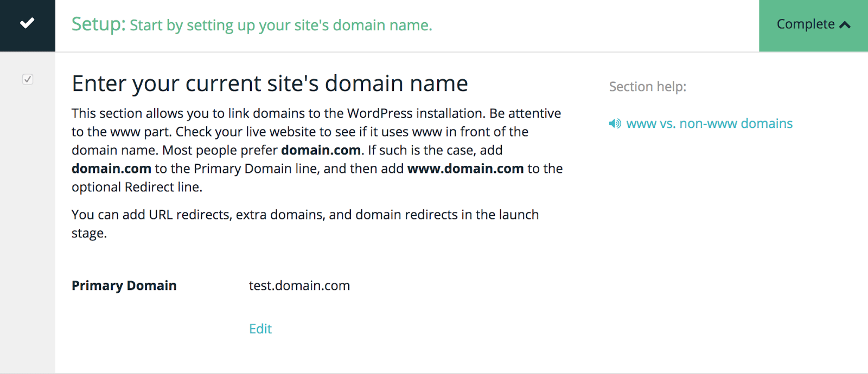Image resolution: width=868 pixels, height=374 pixels.
Task: Click the up chevron on the Complete button
Action: (845, 25)
